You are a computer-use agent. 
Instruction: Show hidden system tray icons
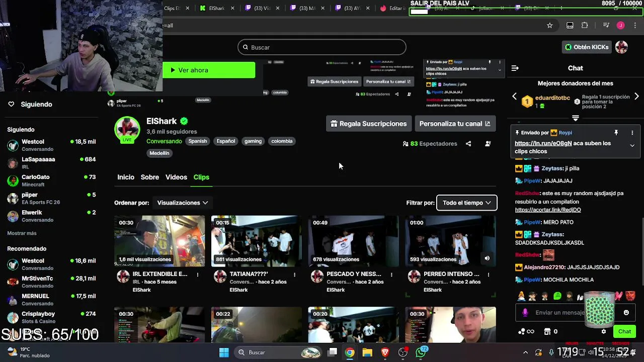525,352
